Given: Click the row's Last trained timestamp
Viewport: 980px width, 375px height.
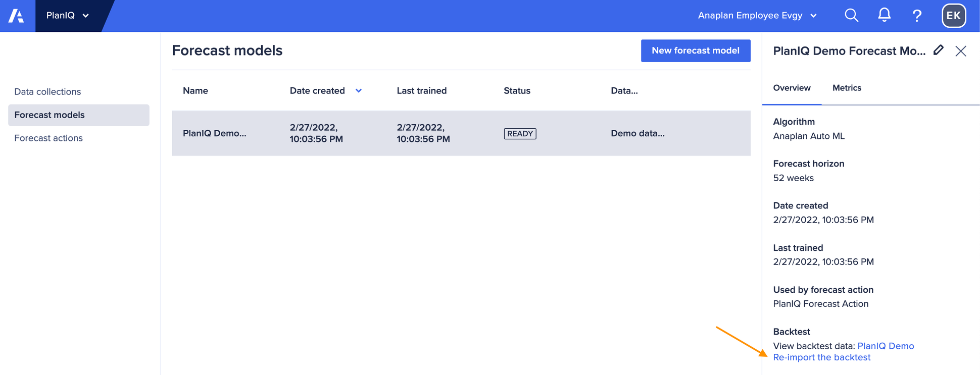Looking at the screenshot, I should (x=423, y=133).
